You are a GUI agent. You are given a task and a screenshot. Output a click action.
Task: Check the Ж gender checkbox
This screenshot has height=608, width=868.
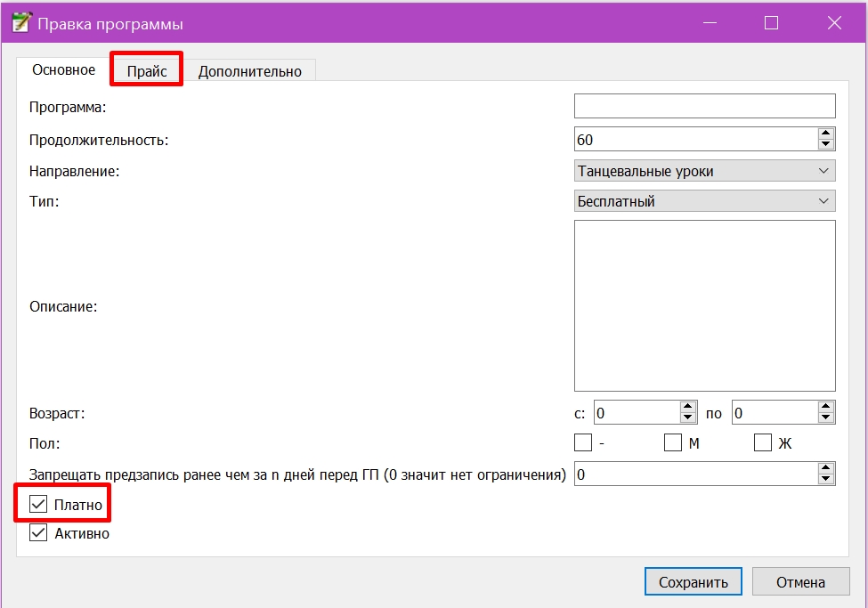pyautogui.click(x=763, y=442)
